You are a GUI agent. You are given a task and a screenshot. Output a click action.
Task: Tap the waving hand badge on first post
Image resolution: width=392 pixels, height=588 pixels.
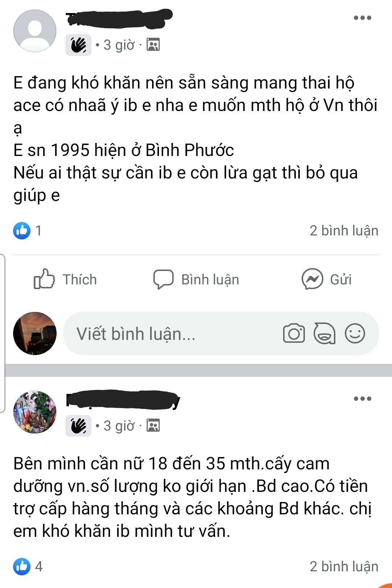point(78,45)
